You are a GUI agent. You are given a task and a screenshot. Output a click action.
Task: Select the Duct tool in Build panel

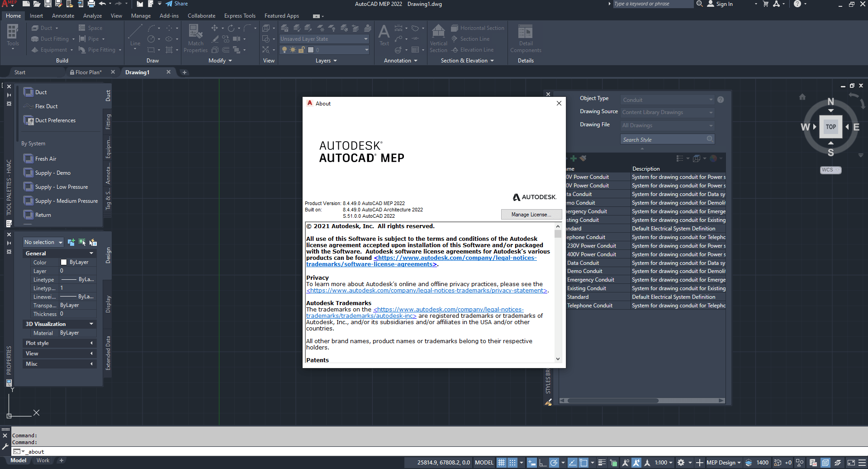tap(42, 28)
